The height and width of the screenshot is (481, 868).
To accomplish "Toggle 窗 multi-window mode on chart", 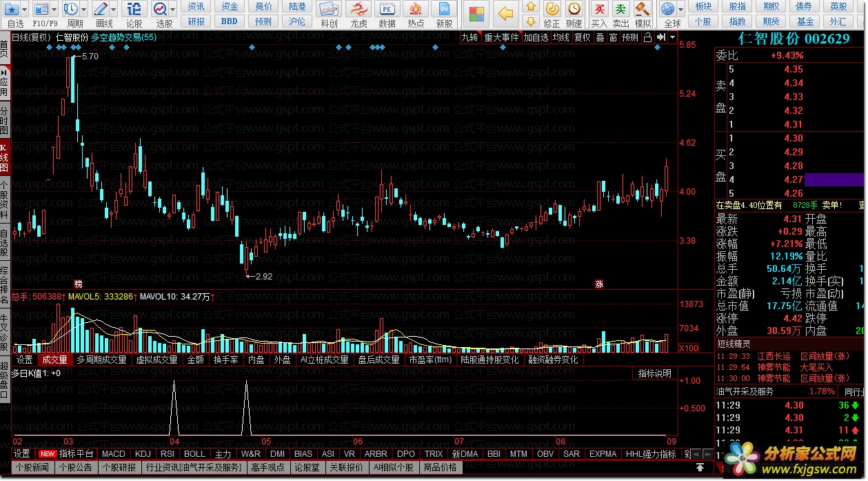I will 612,37.
